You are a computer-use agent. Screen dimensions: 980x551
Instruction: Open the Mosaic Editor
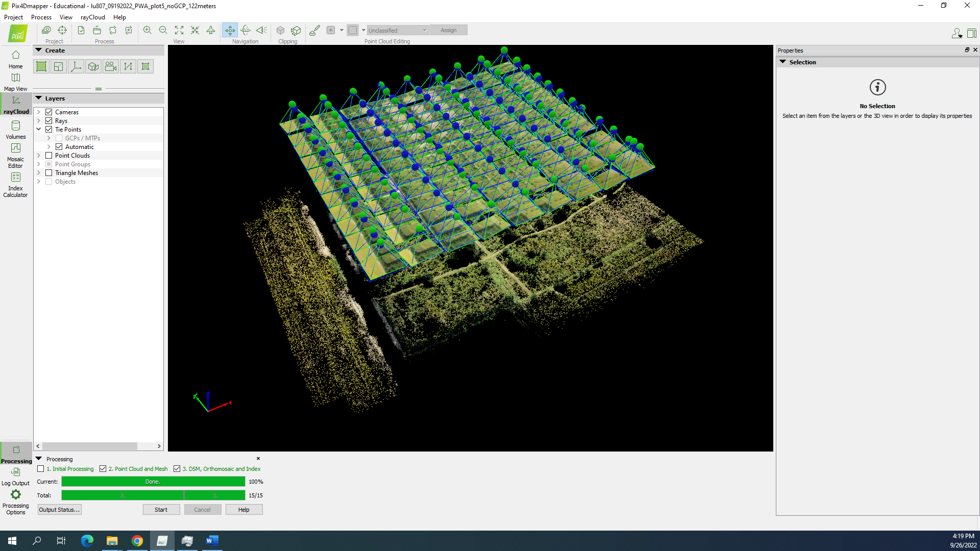16,155
